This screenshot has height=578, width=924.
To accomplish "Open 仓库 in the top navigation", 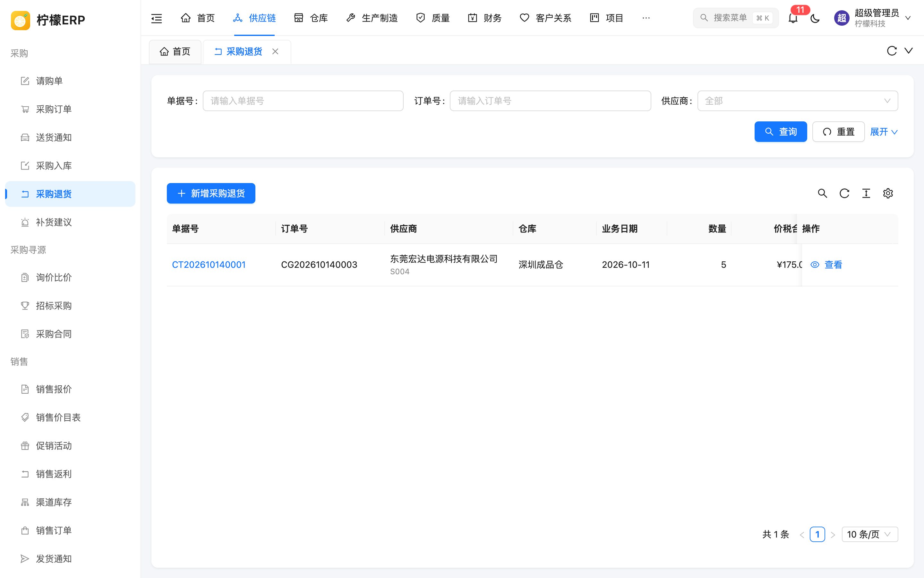I will [311, 18].
